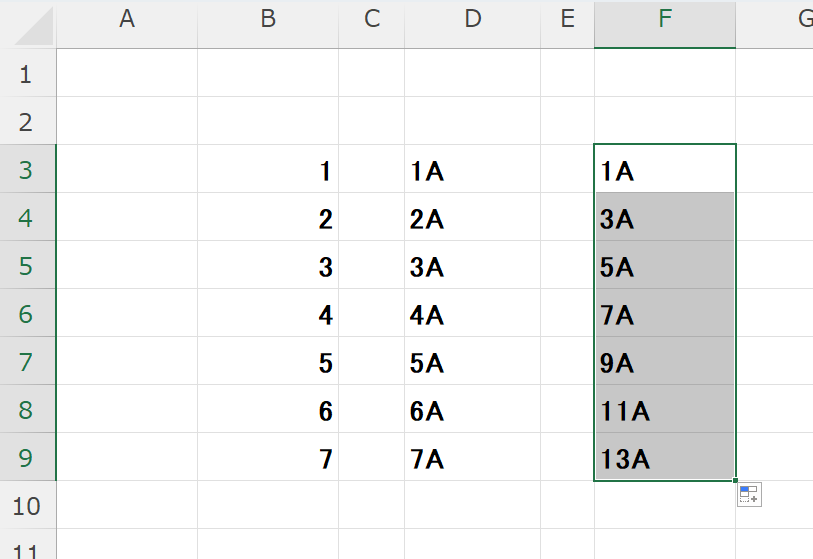
Task: Select column D header
Action: (472, 20)
